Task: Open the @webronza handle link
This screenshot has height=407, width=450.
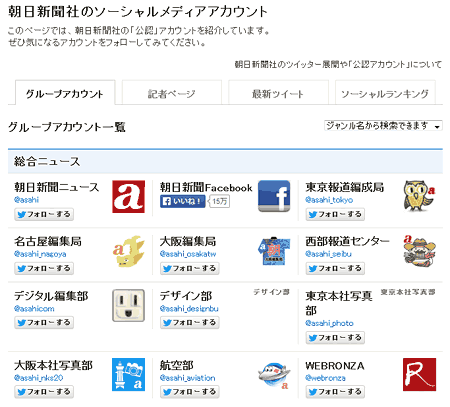Action: pyautogui.click(x=325, y=378)
